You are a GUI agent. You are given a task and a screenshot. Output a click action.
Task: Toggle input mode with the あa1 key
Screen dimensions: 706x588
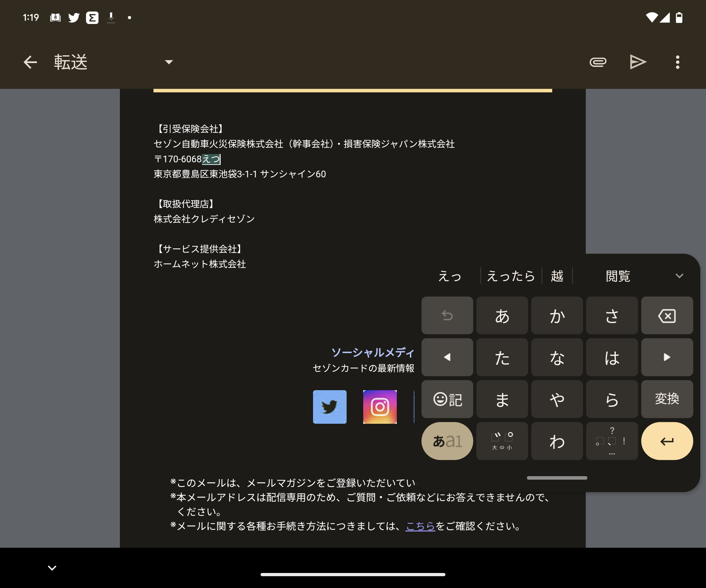[447, 441]
